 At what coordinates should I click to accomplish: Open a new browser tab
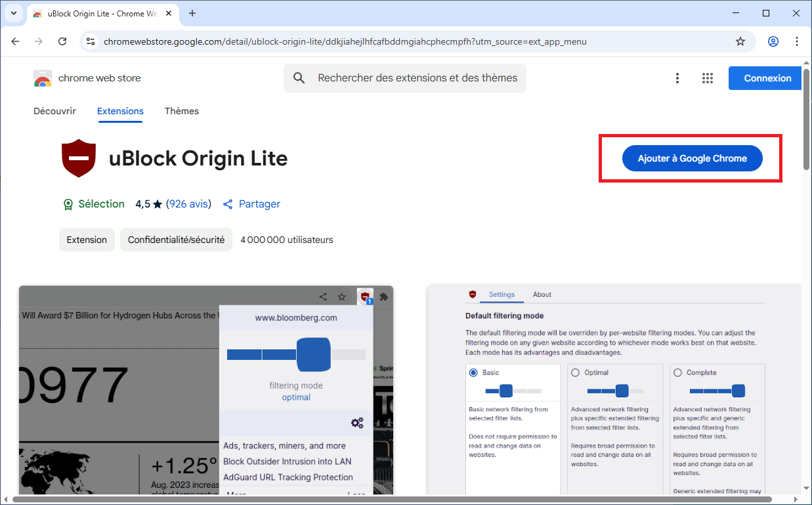point(192,13)
